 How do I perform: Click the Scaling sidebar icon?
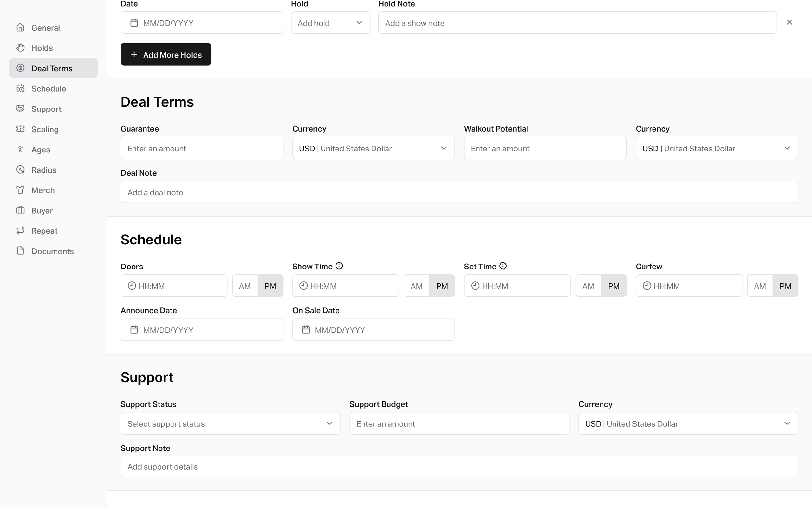tap(20, 129)
